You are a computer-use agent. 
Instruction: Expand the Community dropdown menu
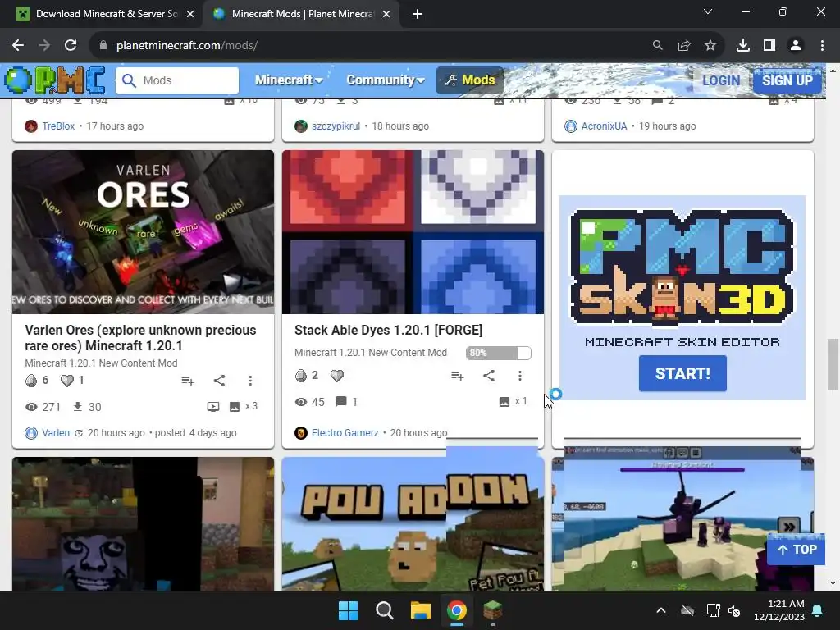tap(386, 80)
